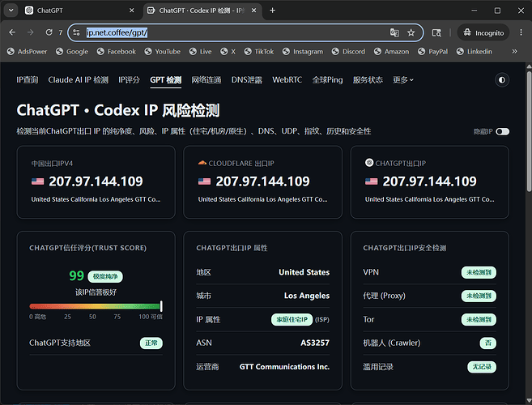Screen dimensions: 532x405
Task: Open the Amazon bookmark
Action: (x=392, y=52)
